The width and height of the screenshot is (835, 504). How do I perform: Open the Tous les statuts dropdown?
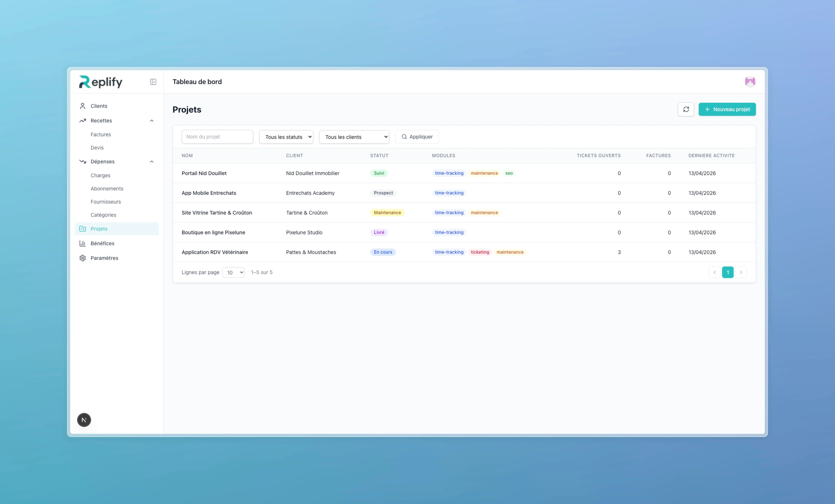coord(286,137)
